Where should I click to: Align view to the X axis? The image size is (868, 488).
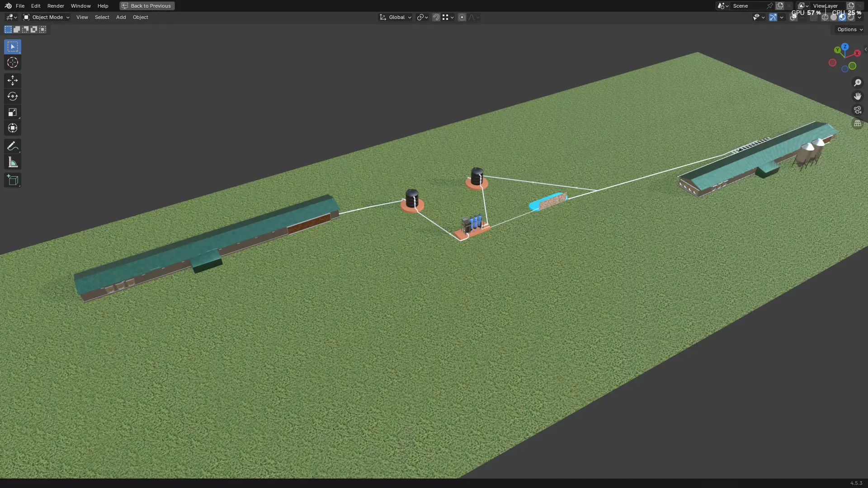pos(857,53)
